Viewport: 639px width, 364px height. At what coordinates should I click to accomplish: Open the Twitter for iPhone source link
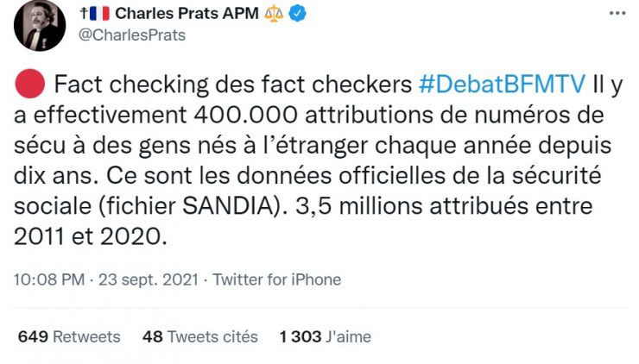click(x=276, y=279)
